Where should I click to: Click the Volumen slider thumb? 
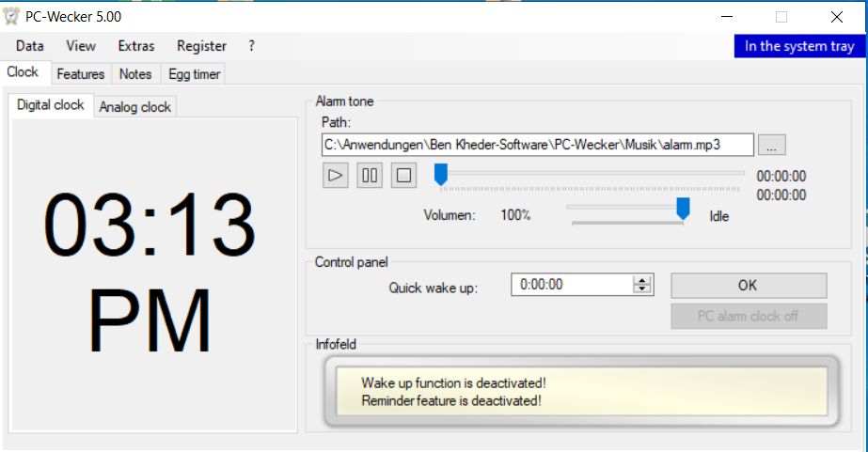pyautogui.click(x=683, y=210)
